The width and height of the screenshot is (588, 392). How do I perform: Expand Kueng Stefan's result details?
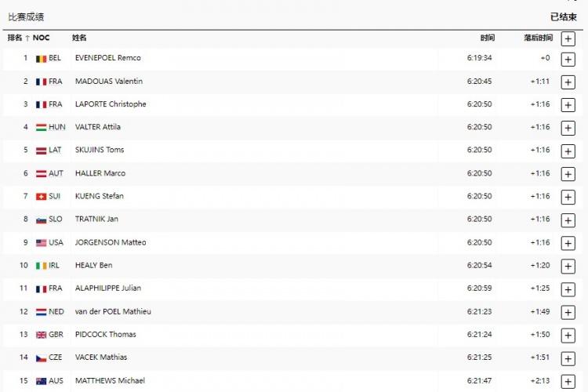(x=568, y=197)
